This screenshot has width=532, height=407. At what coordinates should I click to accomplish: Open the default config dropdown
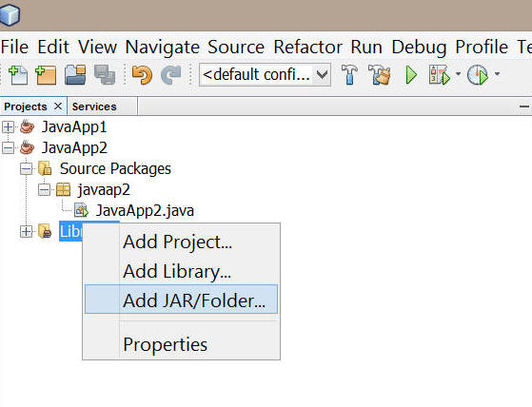[265, 74]
